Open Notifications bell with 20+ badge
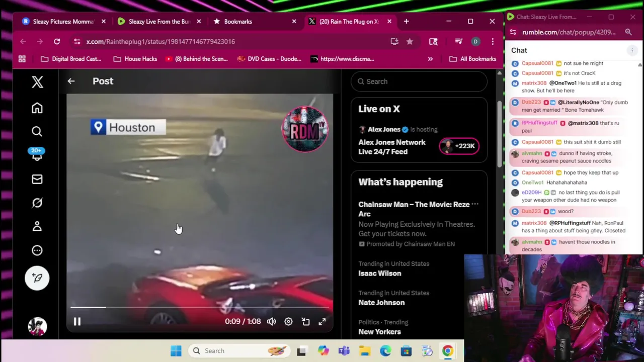Screen dimensions: 644x362 pos(37,155)
